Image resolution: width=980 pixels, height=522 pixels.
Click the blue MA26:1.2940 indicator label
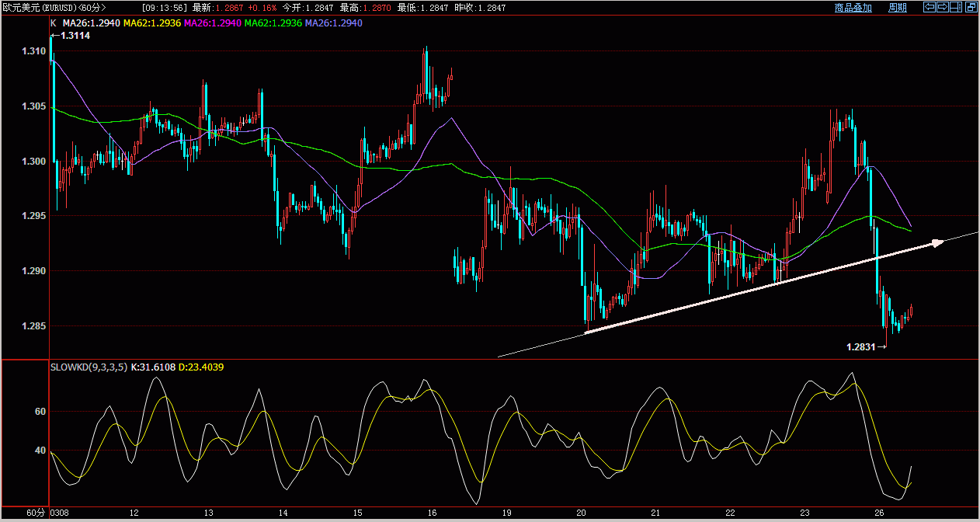[x=334, y=23]
